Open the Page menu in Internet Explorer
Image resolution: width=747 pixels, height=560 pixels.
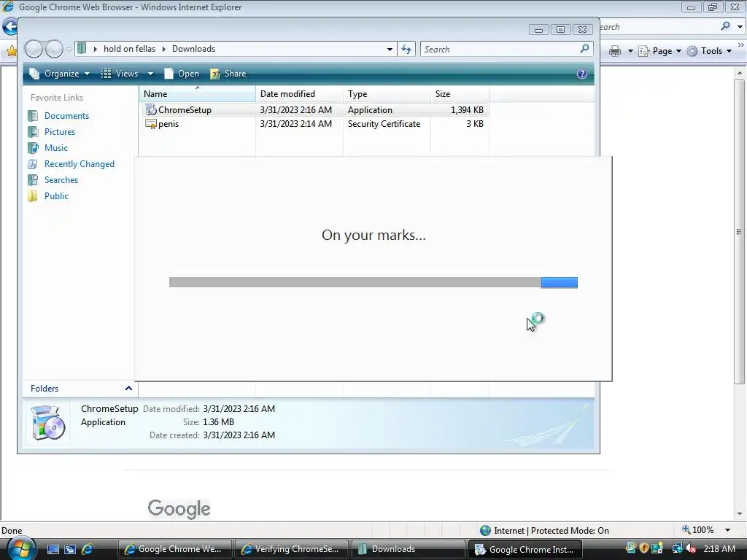(x=659, y=51)
